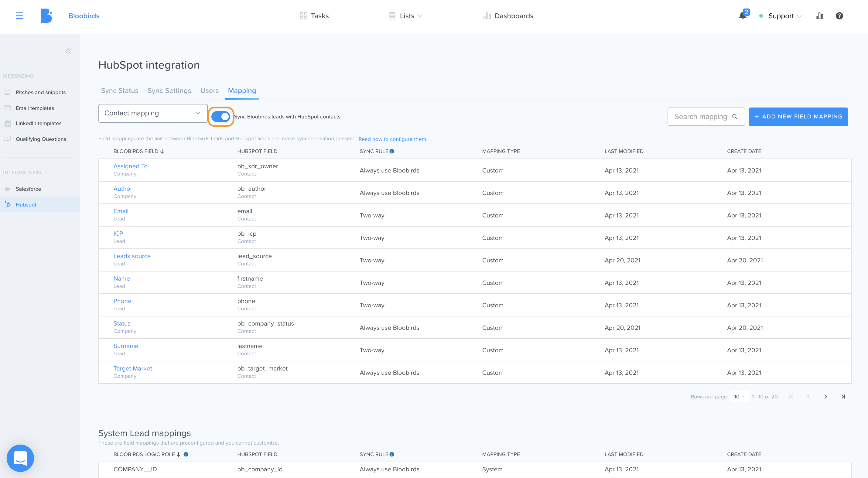
Task: Click the Pitches and snippets icon
Action: pos(7,92)
